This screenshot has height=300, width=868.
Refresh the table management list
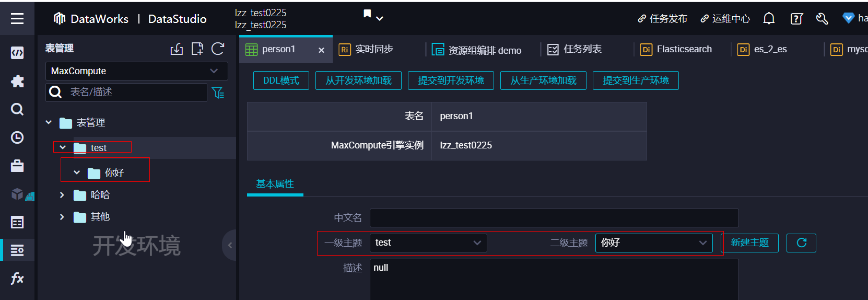coord(218,49)
